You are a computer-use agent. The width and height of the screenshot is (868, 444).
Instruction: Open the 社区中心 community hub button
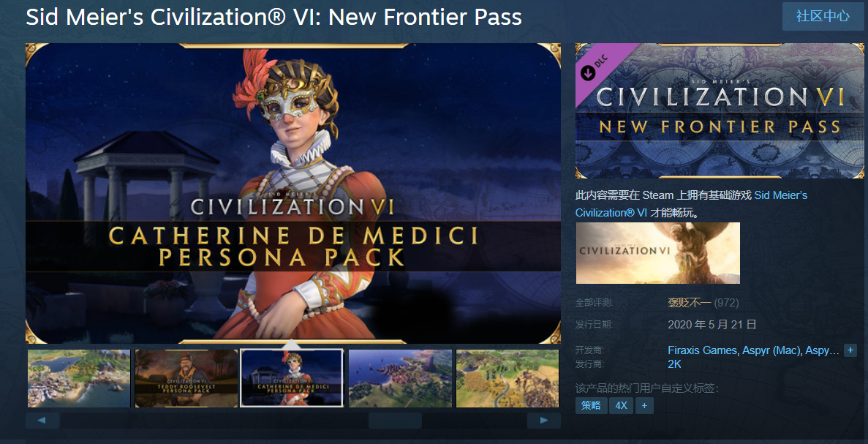(x=823, y=16)
